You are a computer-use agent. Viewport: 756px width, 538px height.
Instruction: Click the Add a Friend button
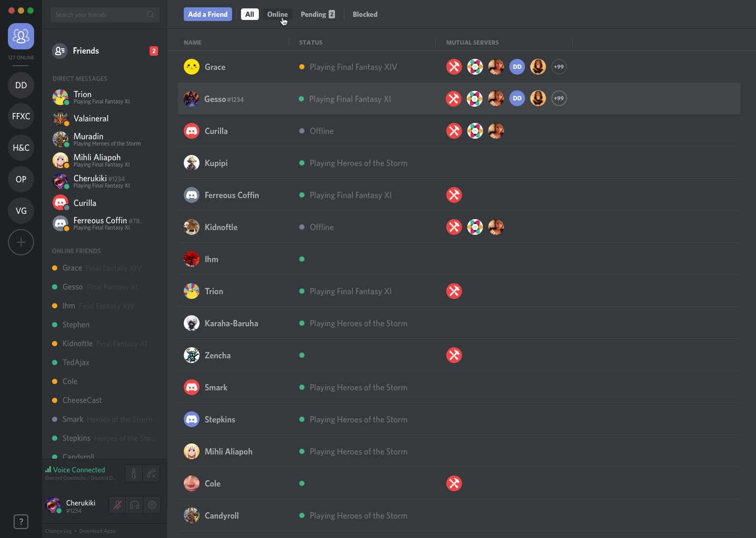[208, 14]
